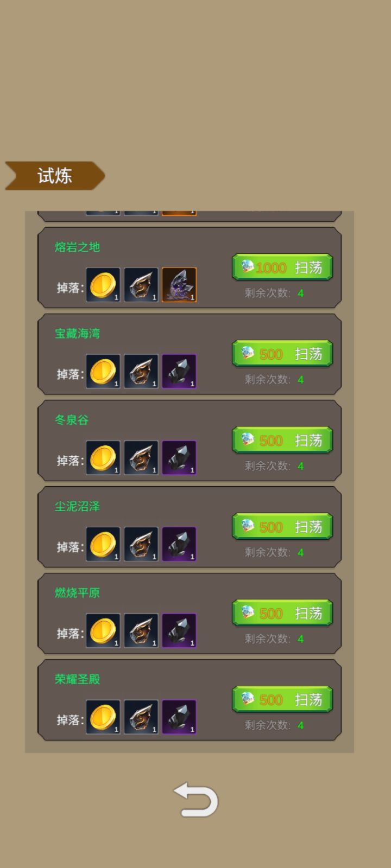Sweep 宝藏海湾 for 500 diamonds

pyautogui.click(x=282, y=354)
